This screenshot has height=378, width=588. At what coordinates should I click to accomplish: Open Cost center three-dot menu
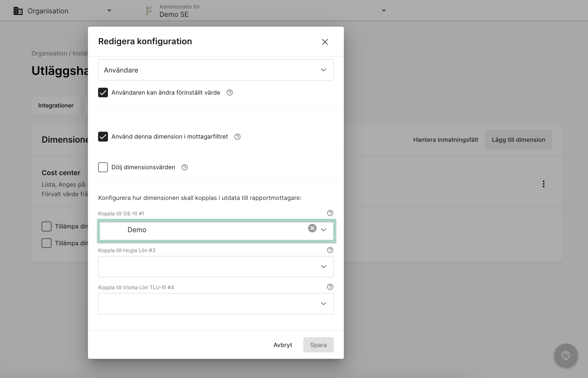tap(543, 184)
